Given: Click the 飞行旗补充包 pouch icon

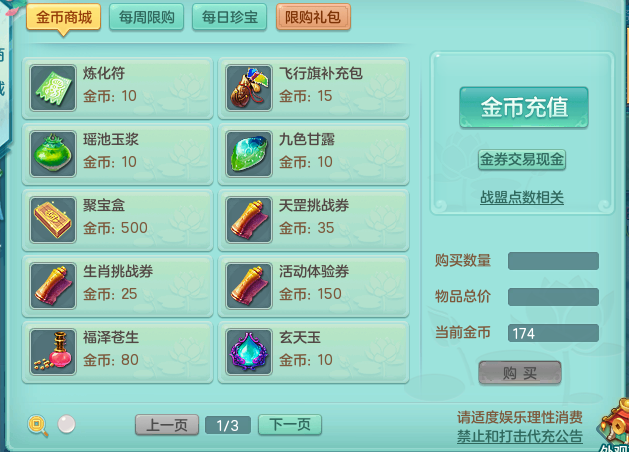Looking at the screenshot, I should pyautogui.click(x=249, y=88).
